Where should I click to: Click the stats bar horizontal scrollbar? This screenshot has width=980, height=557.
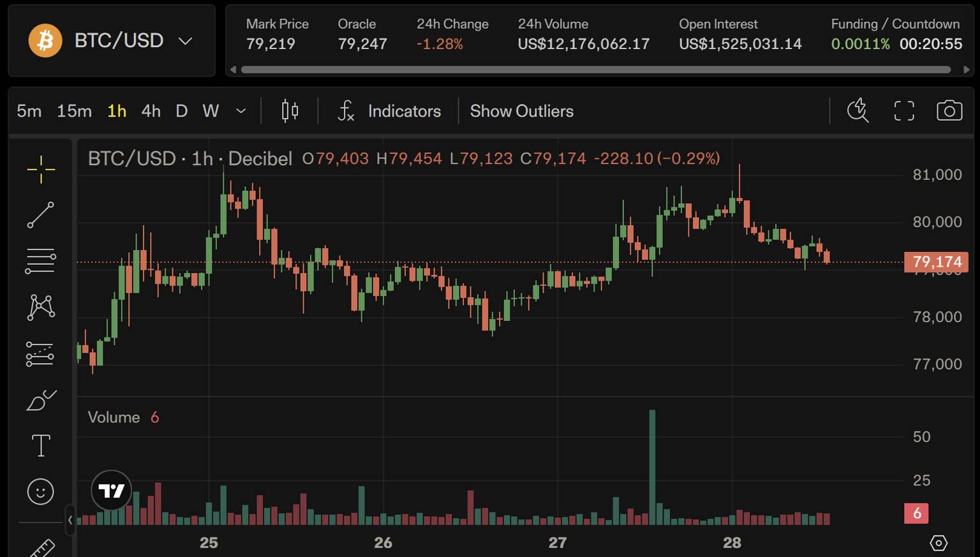tap(596, 70)
